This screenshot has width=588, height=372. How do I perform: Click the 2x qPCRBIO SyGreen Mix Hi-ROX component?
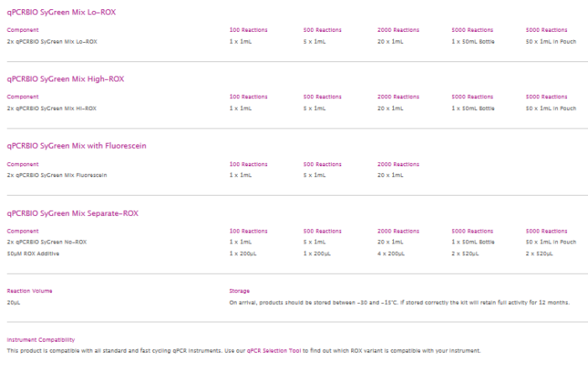coord(51,107)
